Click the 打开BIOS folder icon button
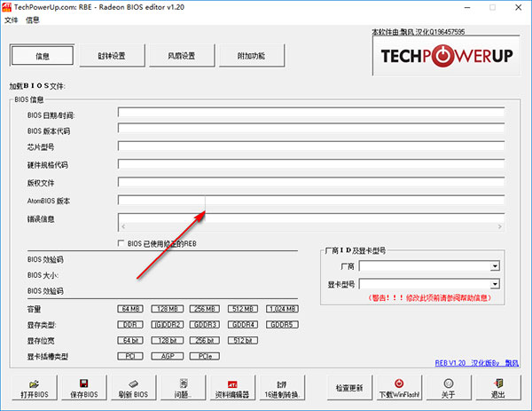Viewport: 532px width, 411px height. coord(35,388)
